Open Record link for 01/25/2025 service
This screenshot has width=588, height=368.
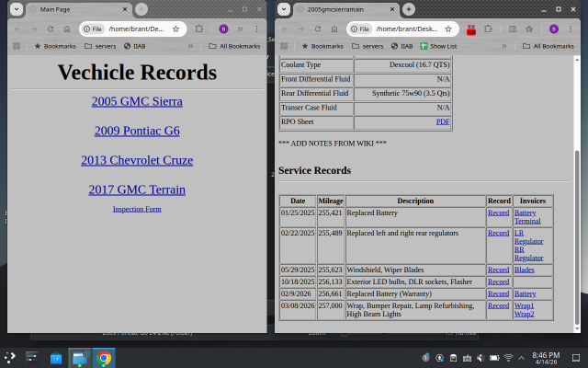point(498,213)
